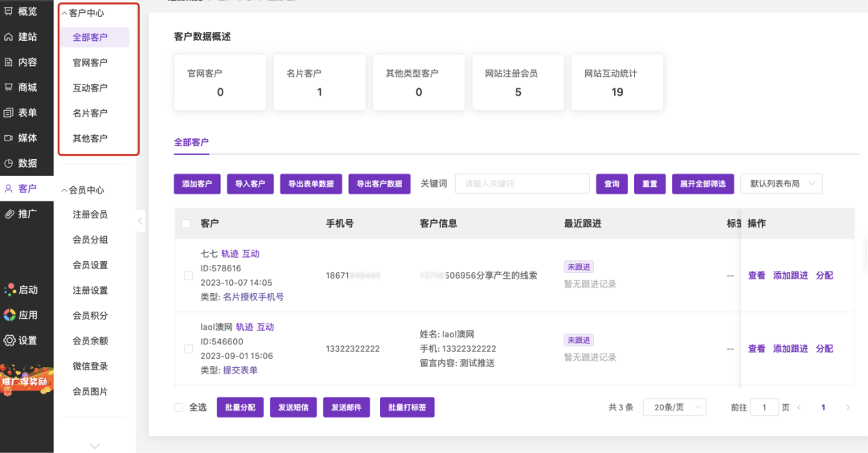
Task: Open the 数据 chart icon
Action: coord(9,163)
